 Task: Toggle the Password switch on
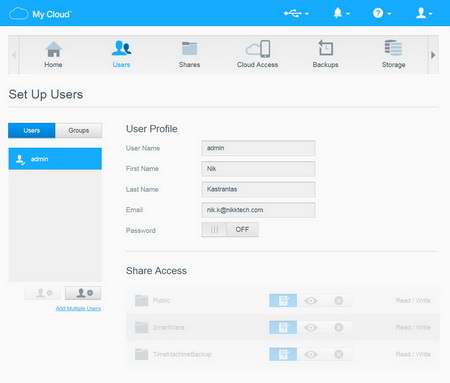(230, 230)
